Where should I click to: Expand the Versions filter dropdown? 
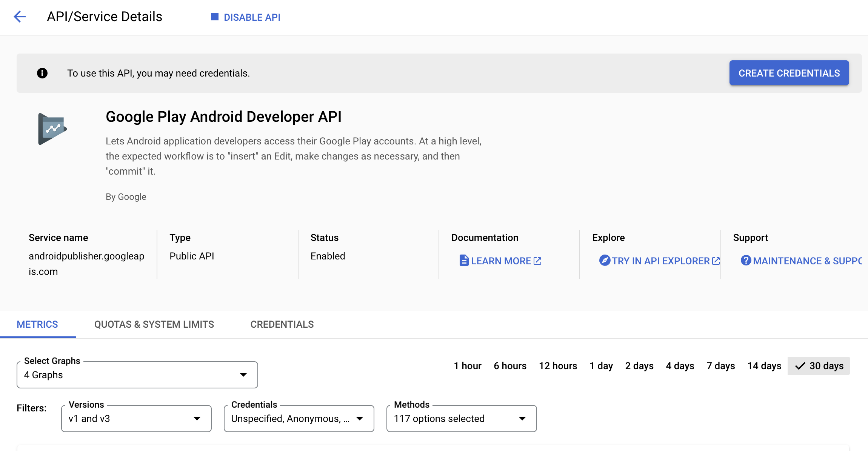[x=136, y=419]
